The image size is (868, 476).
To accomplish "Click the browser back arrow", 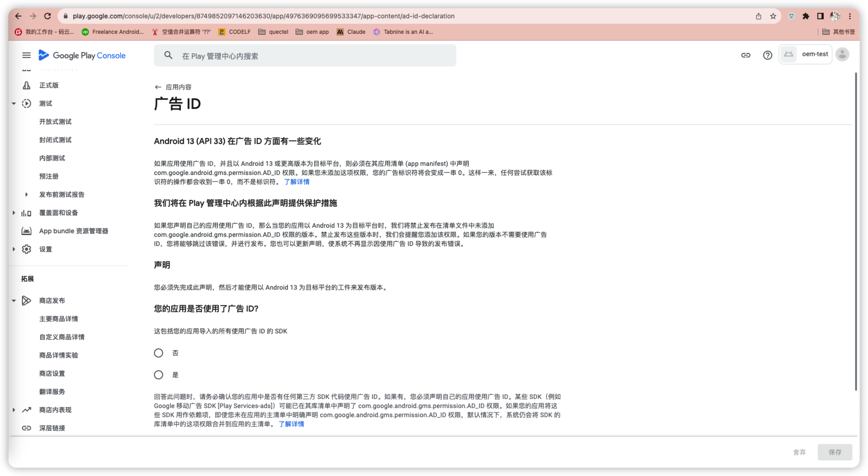I will coord(18,16).
